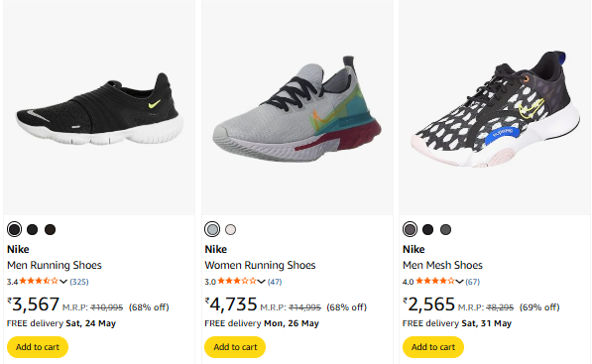The image size is (592, 364).
Task: Choose the light pink swatch for Women Running Shoes
Action: [x=230, y=229]
